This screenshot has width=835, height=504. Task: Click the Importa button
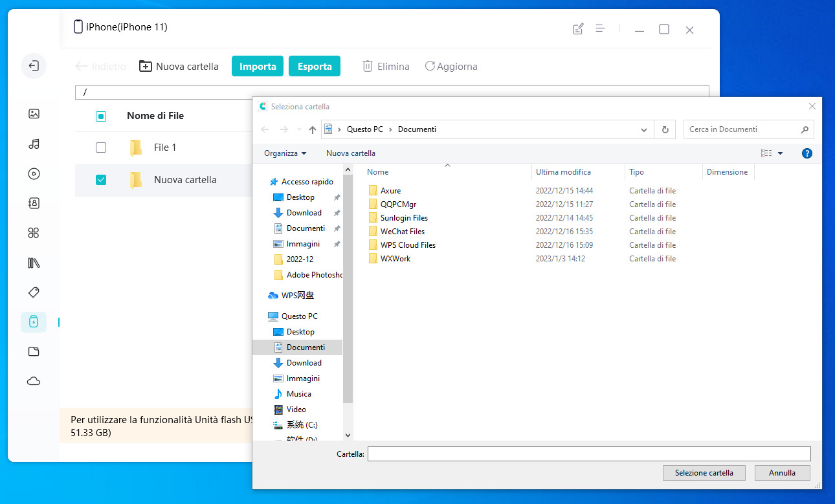point(258,66)
